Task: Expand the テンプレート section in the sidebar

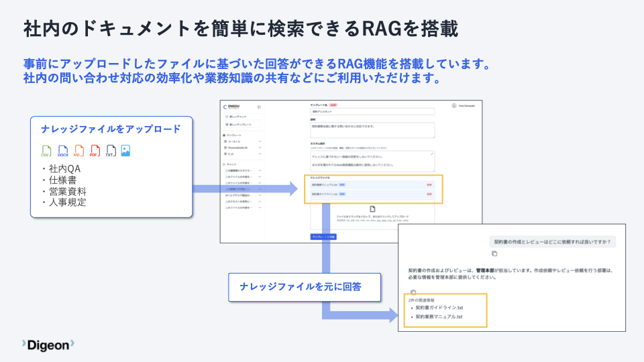Action: pos(232,135)
